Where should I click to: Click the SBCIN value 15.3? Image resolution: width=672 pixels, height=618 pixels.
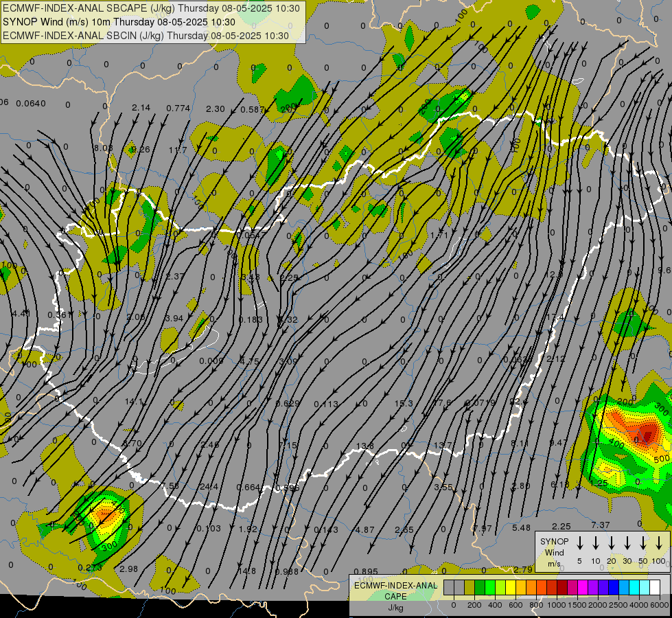click(x=404, y=403)
